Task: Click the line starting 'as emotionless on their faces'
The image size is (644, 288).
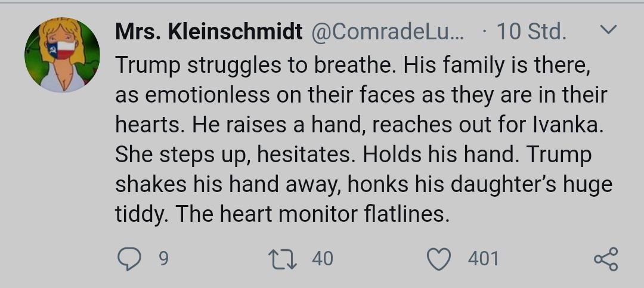Action: tap(361, 95)
